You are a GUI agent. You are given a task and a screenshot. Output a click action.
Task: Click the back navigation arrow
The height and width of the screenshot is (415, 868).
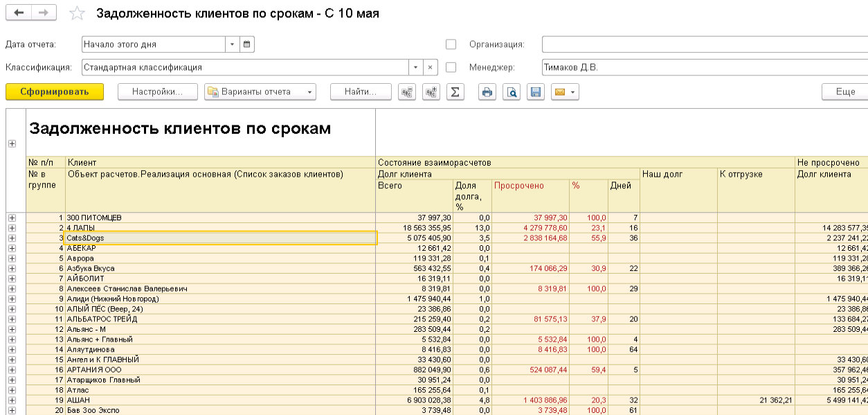pyautogui.click(x=19, y=13)
